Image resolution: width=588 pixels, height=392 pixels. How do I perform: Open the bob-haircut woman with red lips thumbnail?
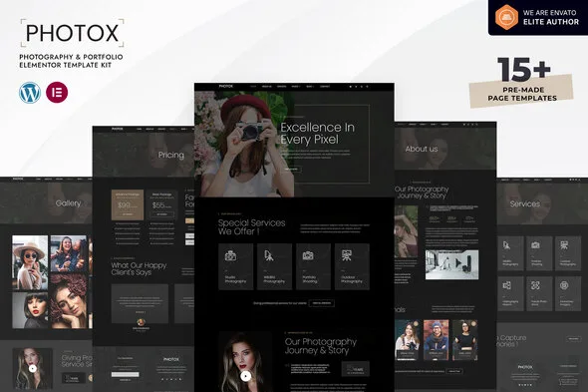(x=30, y=310)
